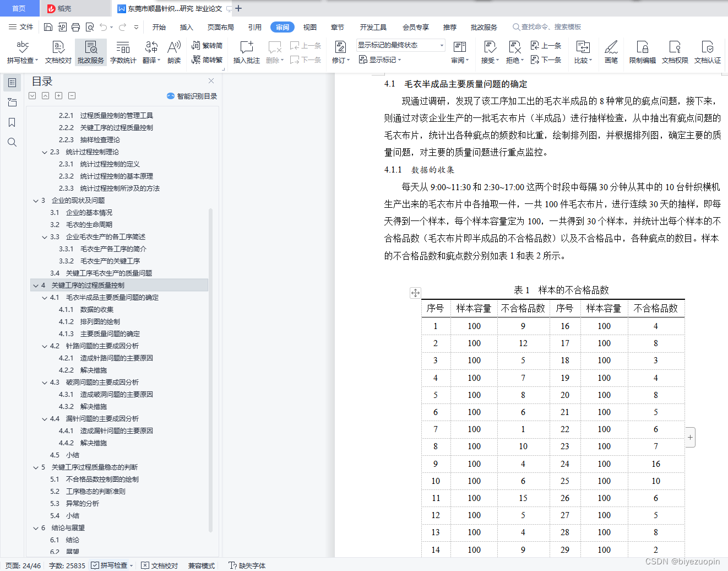Go to previous revision 上一条
This screenshot has height=571, width=728.
546,45
